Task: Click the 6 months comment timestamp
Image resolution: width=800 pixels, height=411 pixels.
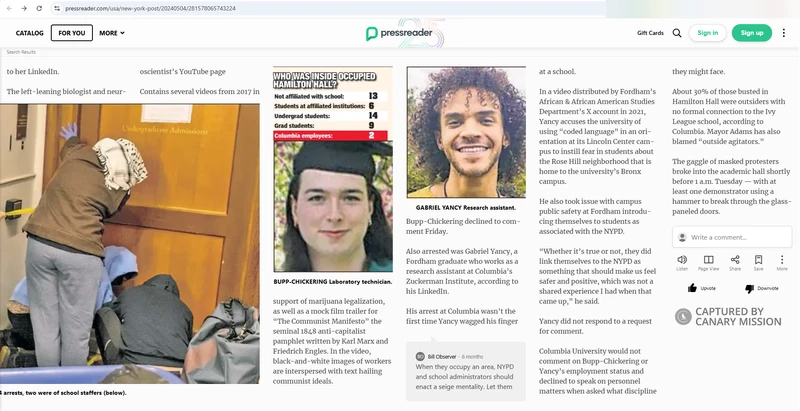Action: pyautogui.click(x=472, y=356)
